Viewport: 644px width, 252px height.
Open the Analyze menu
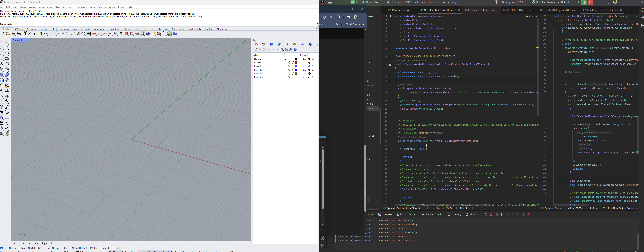pos(101,7)
